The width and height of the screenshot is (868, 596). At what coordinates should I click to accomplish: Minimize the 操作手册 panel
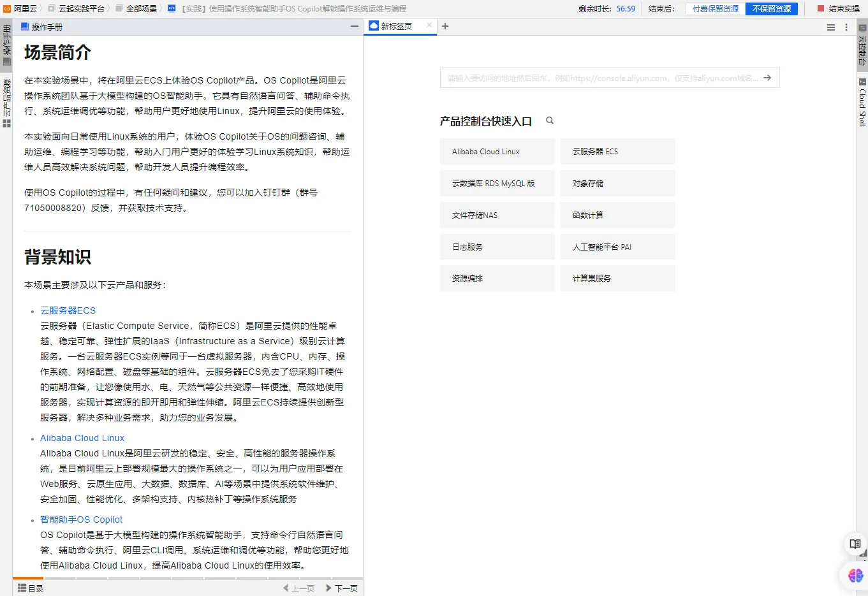[355, 27]
